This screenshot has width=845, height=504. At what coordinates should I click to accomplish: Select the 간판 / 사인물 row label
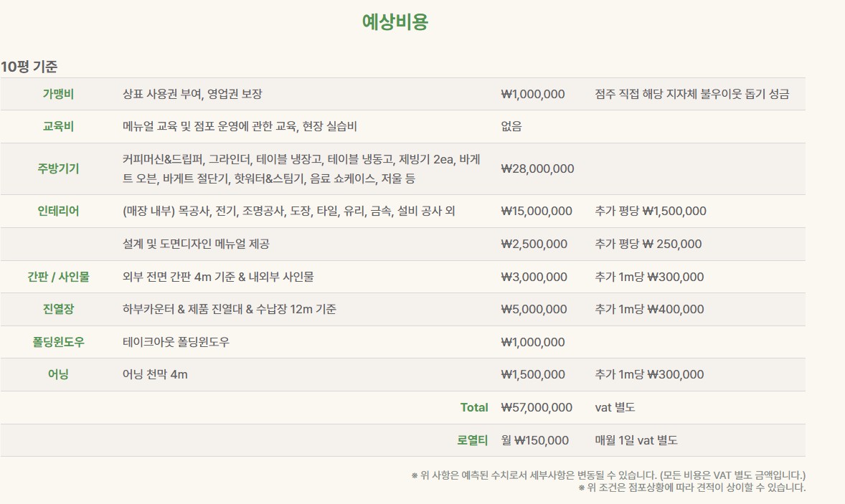58,277
